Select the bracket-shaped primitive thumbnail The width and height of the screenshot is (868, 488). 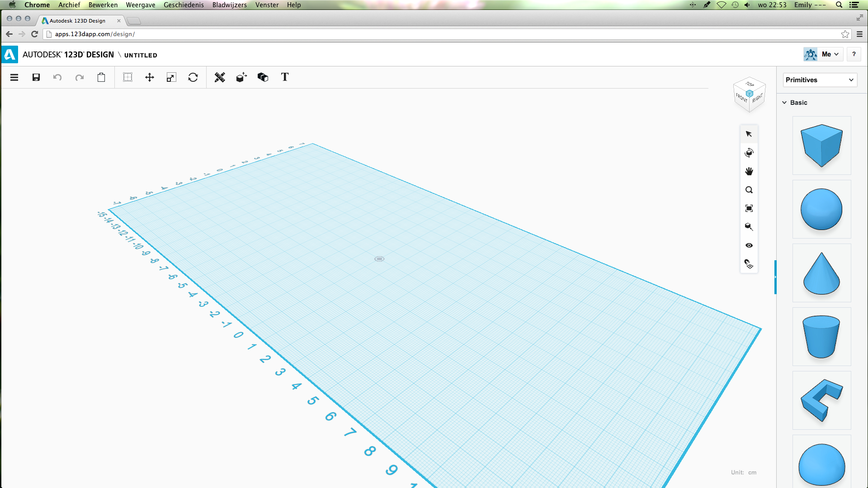pyautogui.click(x=821, y=400)
